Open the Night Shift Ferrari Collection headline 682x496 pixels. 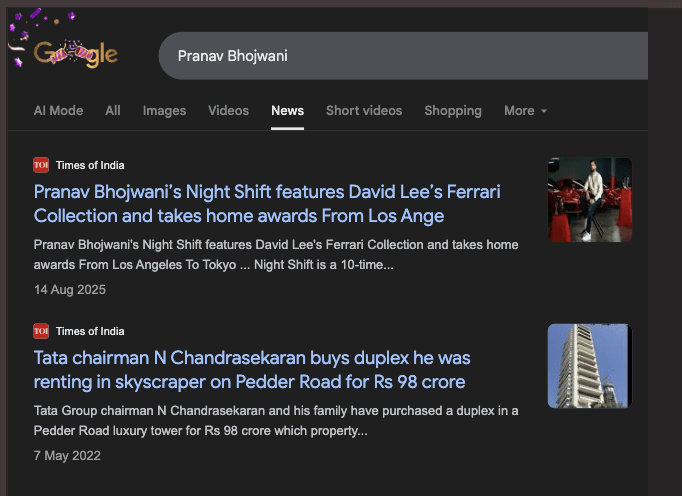tap(267, 204)
